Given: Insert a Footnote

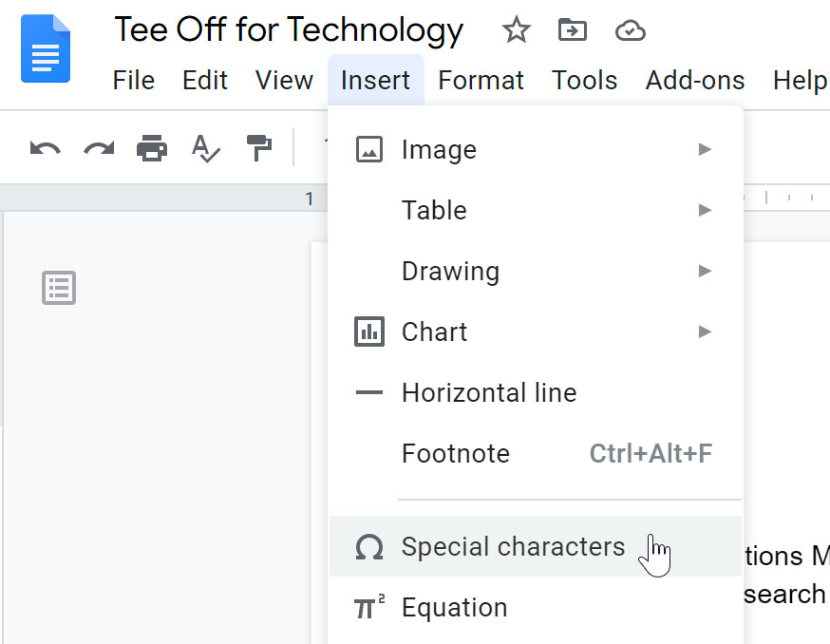Looking at the screenshot, I should coord(536,453).
